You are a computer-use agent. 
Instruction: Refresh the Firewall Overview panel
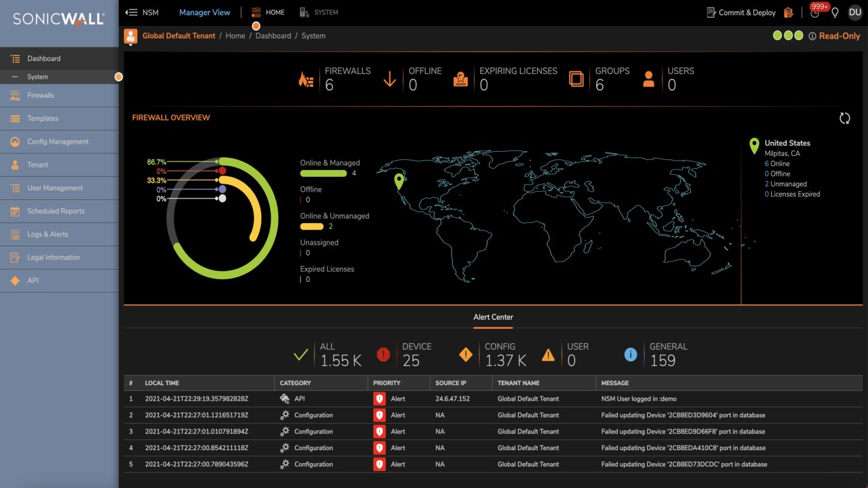(x=845, y=118)
